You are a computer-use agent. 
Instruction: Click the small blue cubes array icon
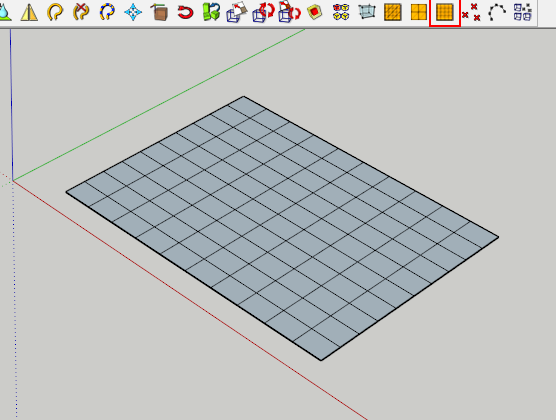tap(523, 12)
